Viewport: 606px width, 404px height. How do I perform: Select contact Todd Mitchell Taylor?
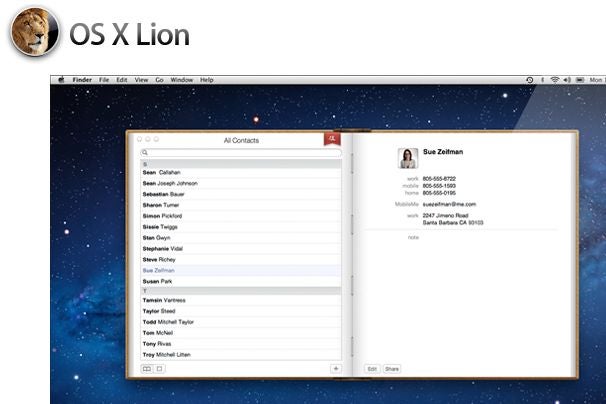click(x=241, y=322)
